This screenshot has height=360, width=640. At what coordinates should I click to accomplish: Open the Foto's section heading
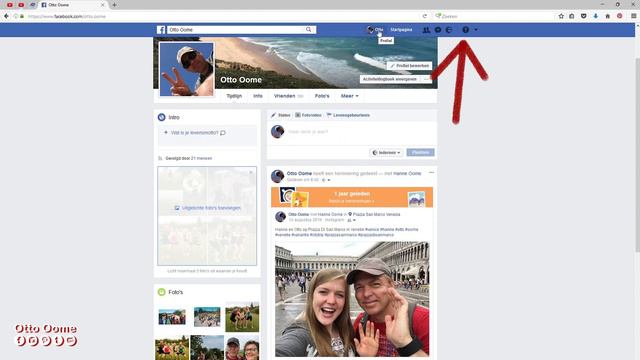176,292
